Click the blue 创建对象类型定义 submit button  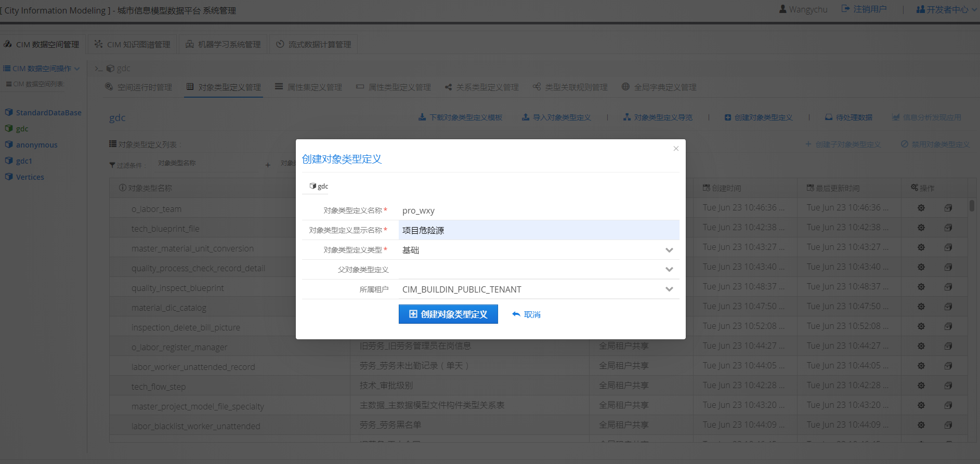click(448, 314)
